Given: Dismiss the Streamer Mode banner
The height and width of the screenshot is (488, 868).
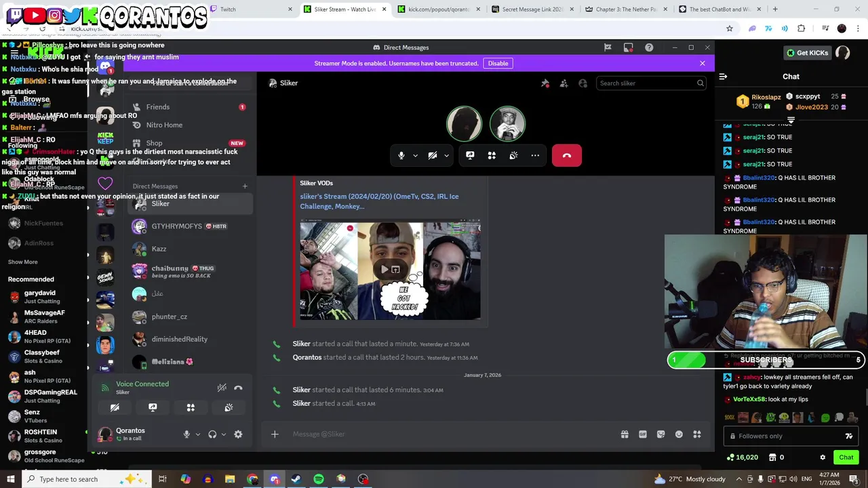Looking at the screenshot, I should (x=703, y=63).
